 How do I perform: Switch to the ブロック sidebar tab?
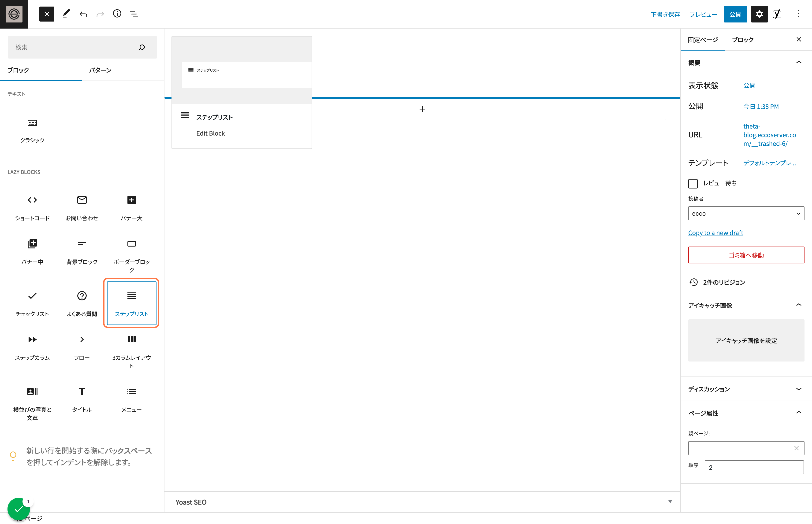tap(743, 40)
